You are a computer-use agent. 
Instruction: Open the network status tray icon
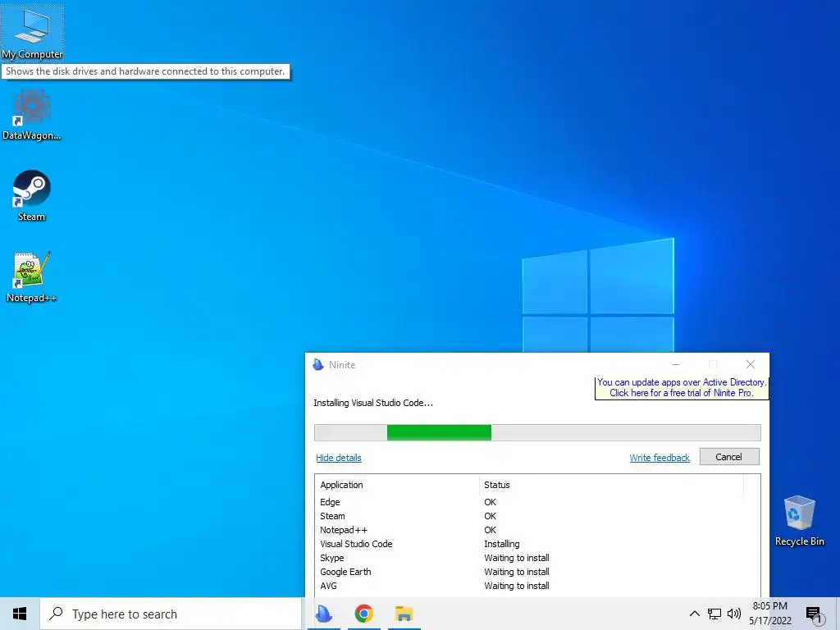tap(714, 614)
